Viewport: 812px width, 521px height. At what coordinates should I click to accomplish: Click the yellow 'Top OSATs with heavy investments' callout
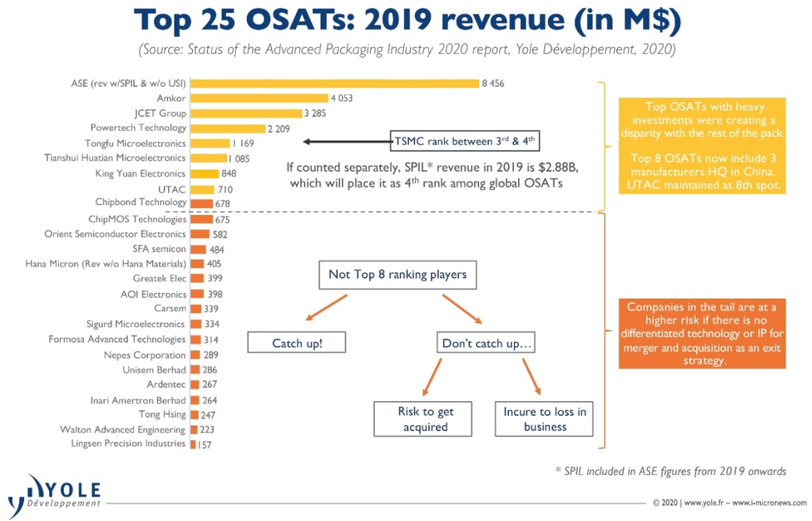pos(702,146)
